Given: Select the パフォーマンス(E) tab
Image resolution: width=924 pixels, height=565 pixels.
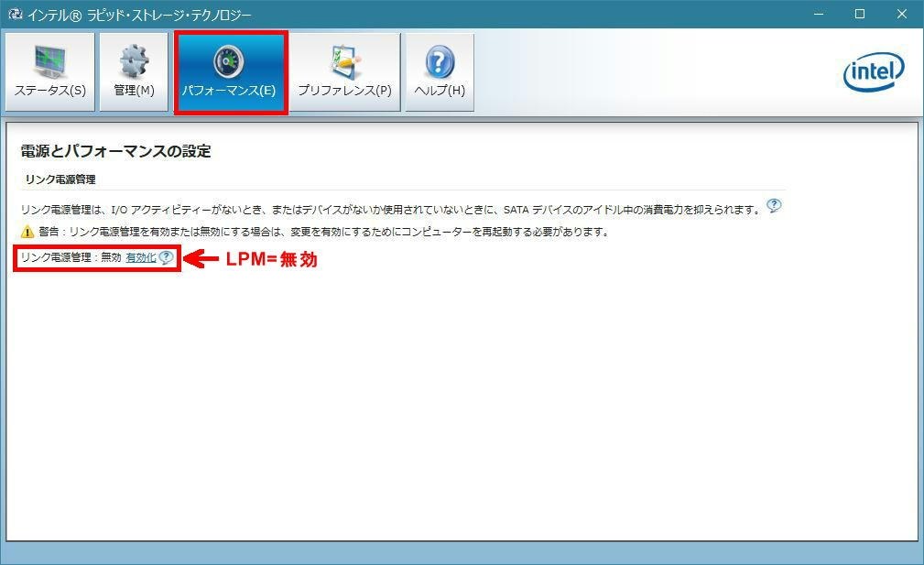Looking at the screenshot, I should (x=231, y=71).
